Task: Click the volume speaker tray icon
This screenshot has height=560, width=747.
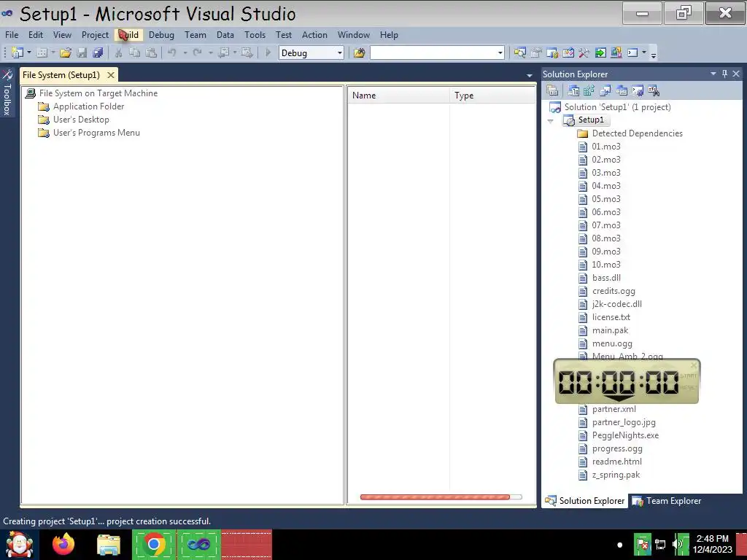Action: coord(678,544)
